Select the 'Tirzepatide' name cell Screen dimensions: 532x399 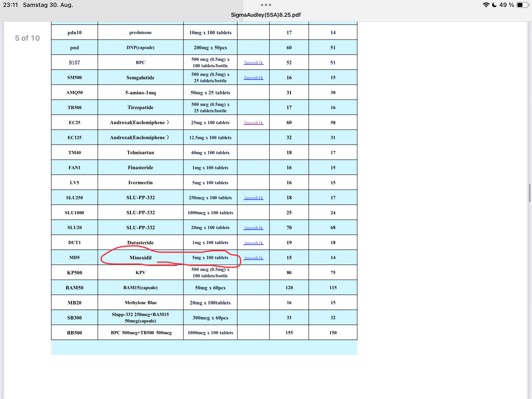pos(140,107)
